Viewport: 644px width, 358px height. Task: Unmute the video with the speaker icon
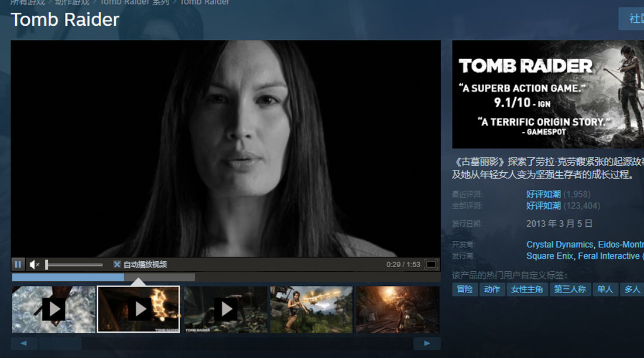[35, 264]
